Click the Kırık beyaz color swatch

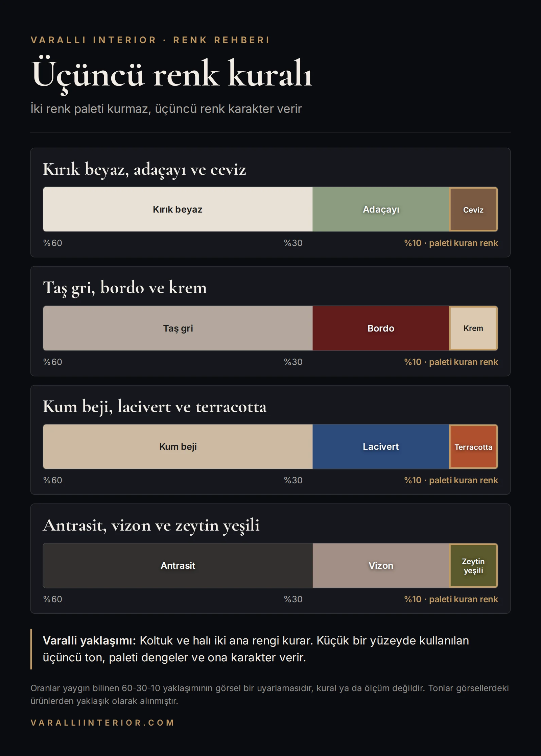(x=178, y=209)
